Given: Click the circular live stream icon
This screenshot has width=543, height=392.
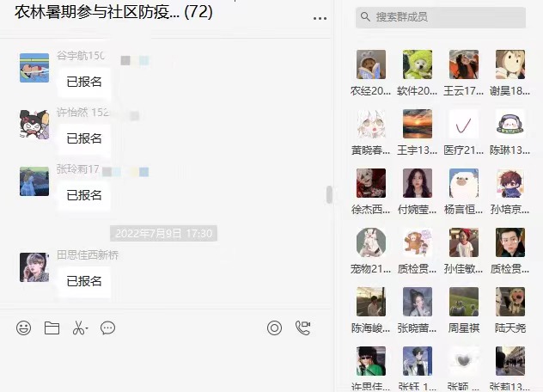Looking at the screenshot, I should [274, 328].
